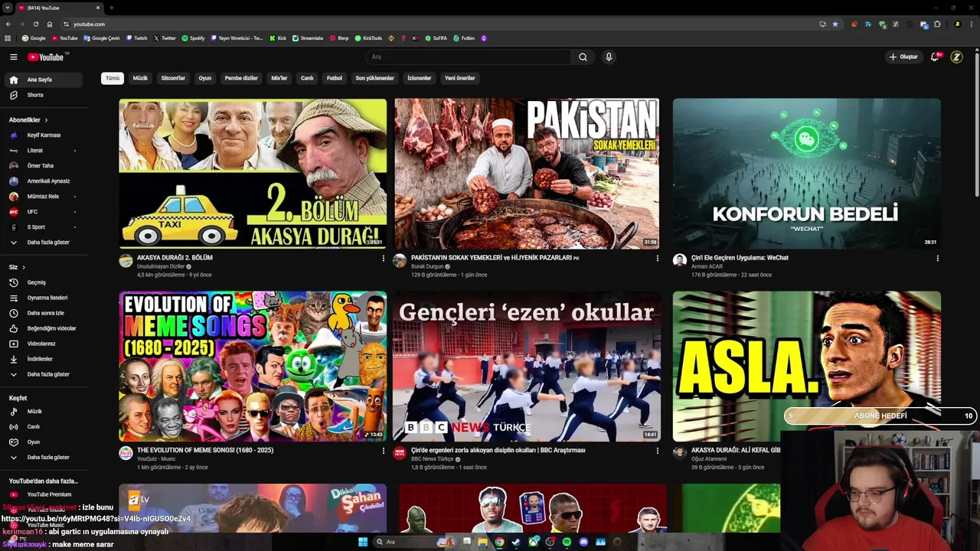Select the Sitcom'lar filter chip
Screen dimensions: 980x551
[173, 78]
